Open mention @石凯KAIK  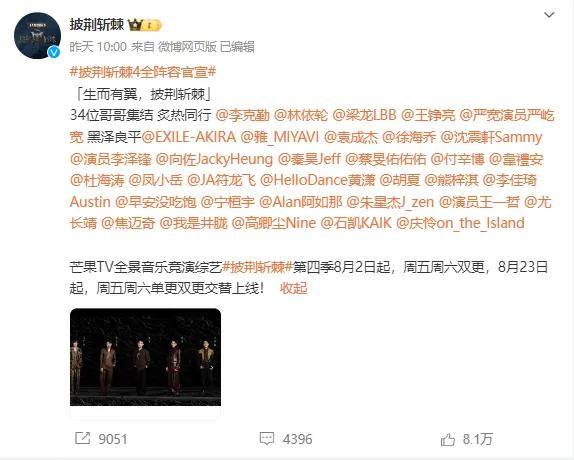pos(356,223)
